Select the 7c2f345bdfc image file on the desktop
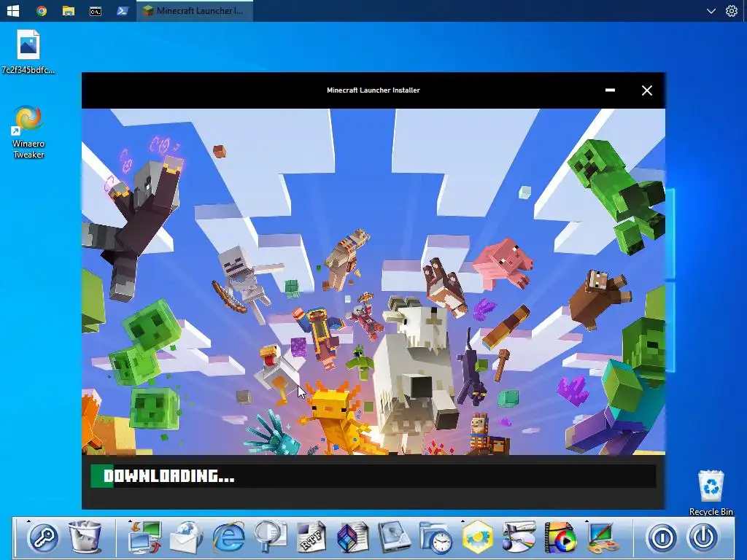Image resolution: width=747 pixels, height=560 pixels. pyautogui.click(x=28, y=52)
